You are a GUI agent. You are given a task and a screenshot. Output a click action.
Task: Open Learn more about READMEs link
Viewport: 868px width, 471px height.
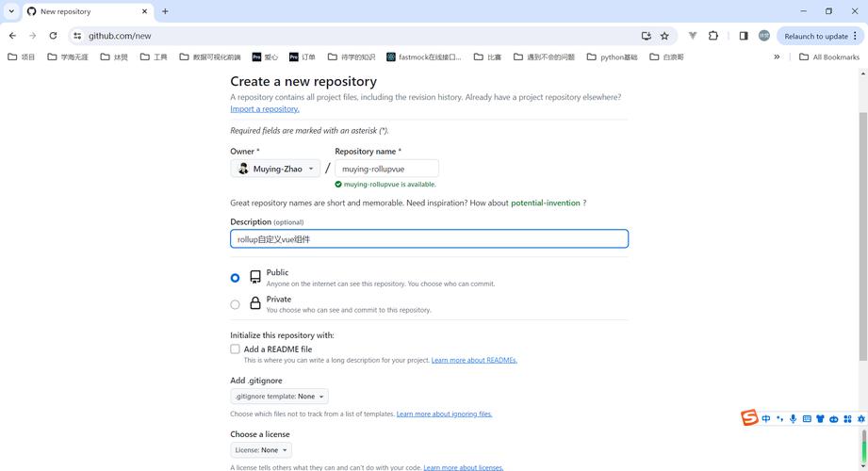(x=474, y=360)
